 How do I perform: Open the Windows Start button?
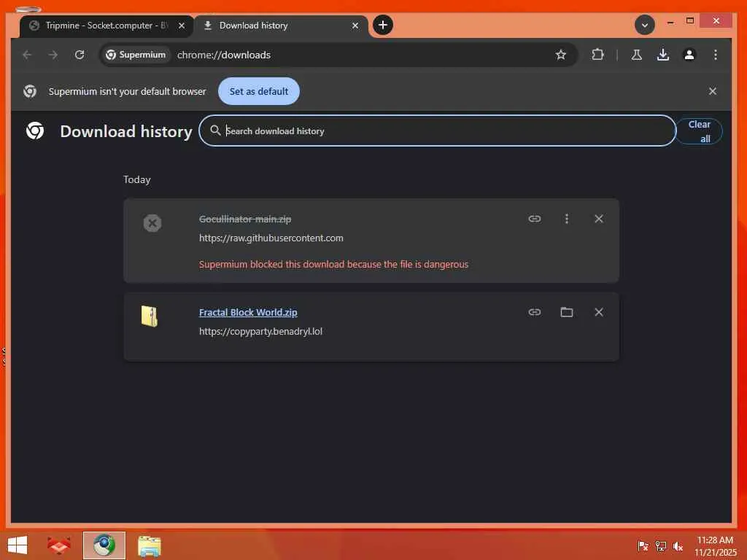click(18, 545)
